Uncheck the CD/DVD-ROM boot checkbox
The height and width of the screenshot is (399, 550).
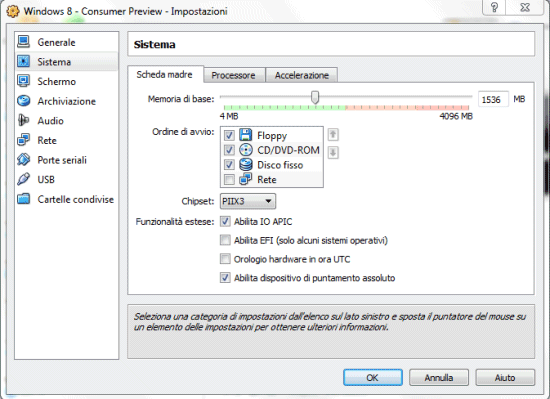pos(229,150)
